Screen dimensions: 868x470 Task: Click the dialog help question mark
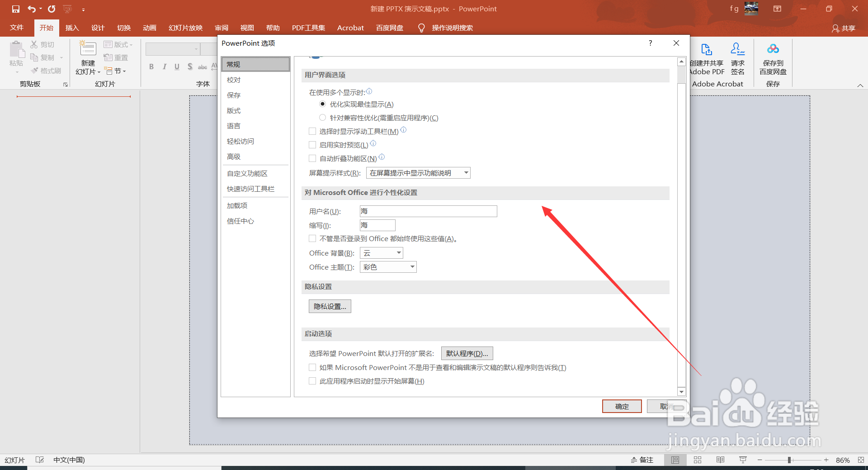(x=651, y=43)
